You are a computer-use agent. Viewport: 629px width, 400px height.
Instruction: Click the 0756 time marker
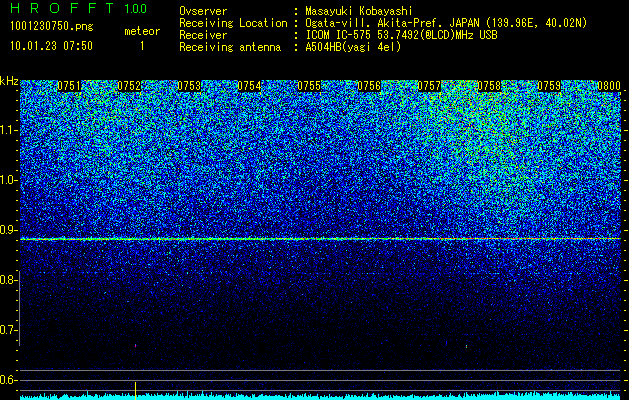click(369, 86)
